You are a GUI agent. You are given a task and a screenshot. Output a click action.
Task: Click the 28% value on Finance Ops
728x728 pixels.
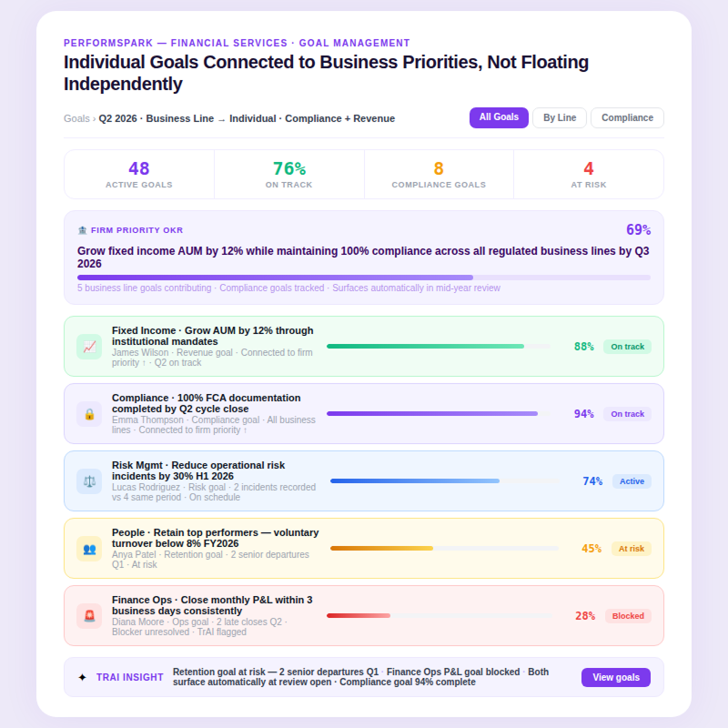pos(585,616)
